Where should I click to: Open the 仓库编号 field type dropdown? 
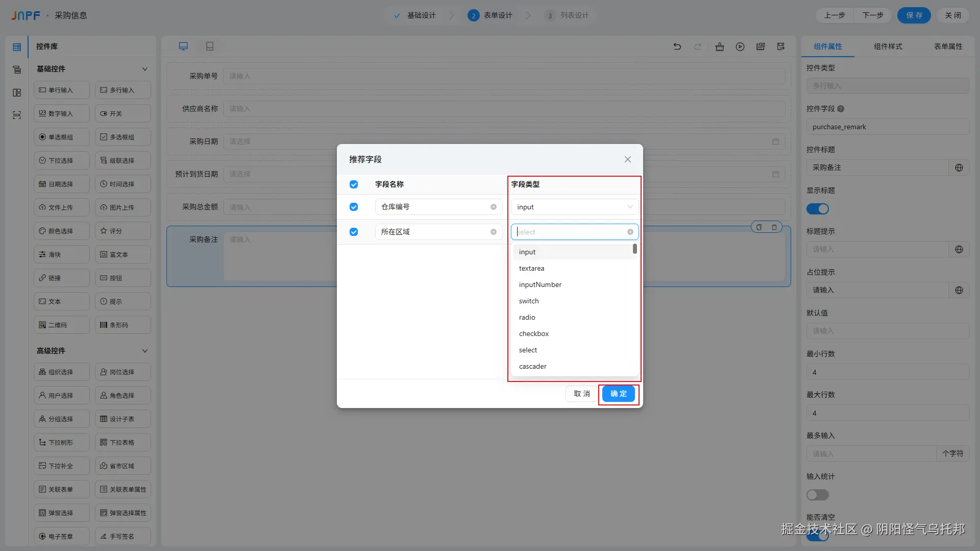coord(575,207)
